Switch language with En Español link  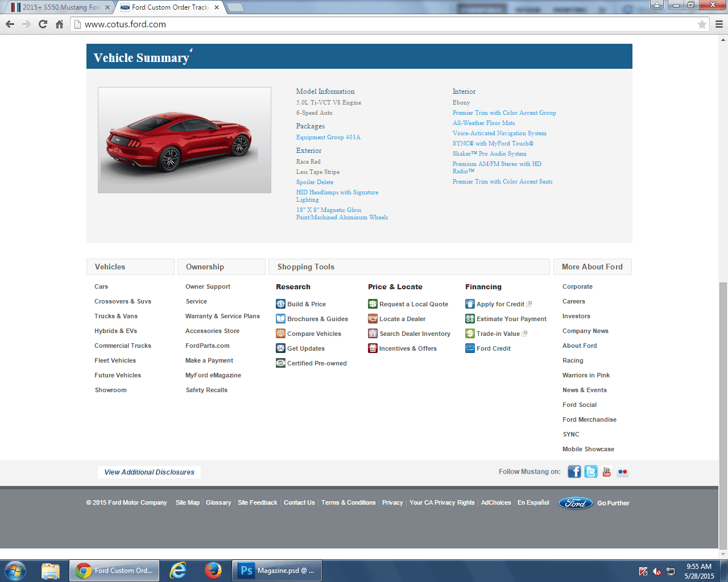pos(533,503)
